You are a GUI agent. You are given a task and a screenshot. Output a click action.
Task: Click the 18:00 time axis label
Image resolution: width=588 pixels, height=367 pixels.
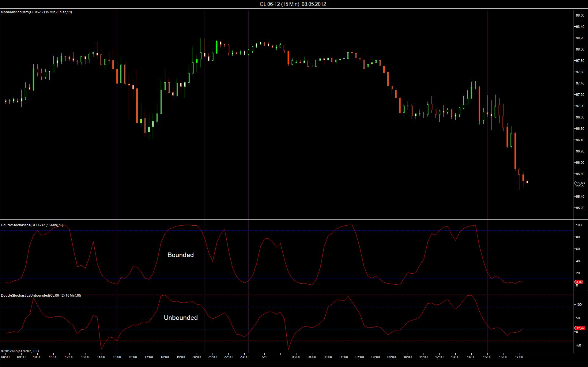point(165,357)
